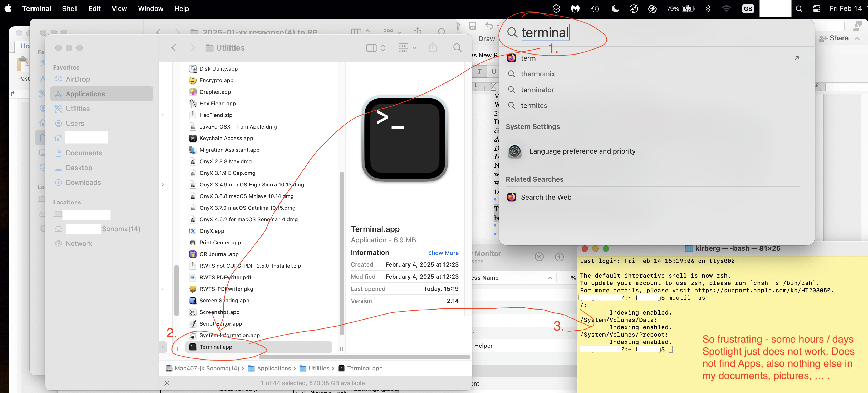The width and height of the screenshot is (868, 393).
Task: Click the Finder share icon in toolbar
Action: point(433,48)
